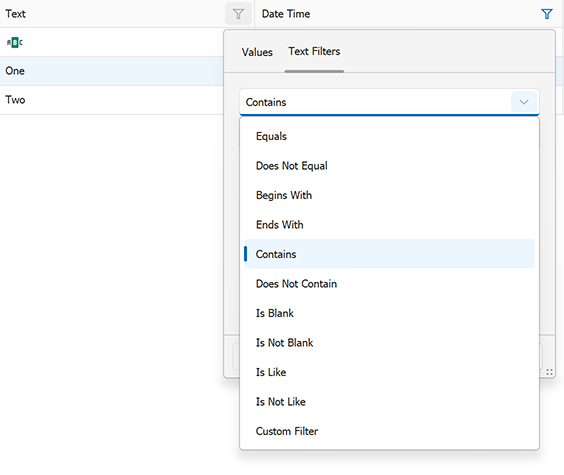Choose the Is Like option
Screen dimensions: 564x475
pyautogui.click(x=389, y=372)
